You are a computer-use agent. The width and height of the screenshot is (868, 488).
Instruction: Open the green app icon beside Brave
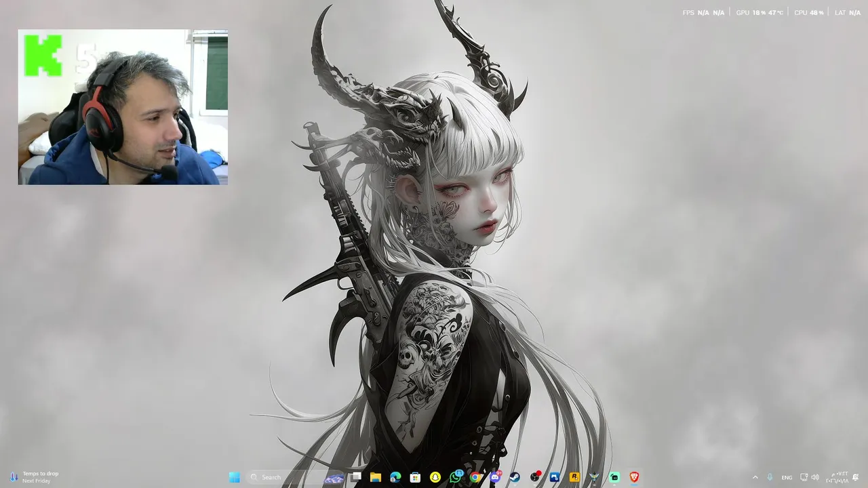614,477
